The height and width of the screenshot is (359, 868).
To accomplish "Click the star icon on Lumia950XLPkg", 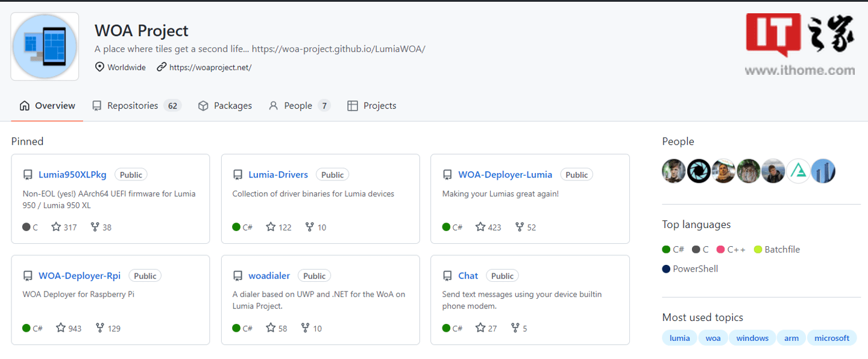I will (x=56, y=227).
